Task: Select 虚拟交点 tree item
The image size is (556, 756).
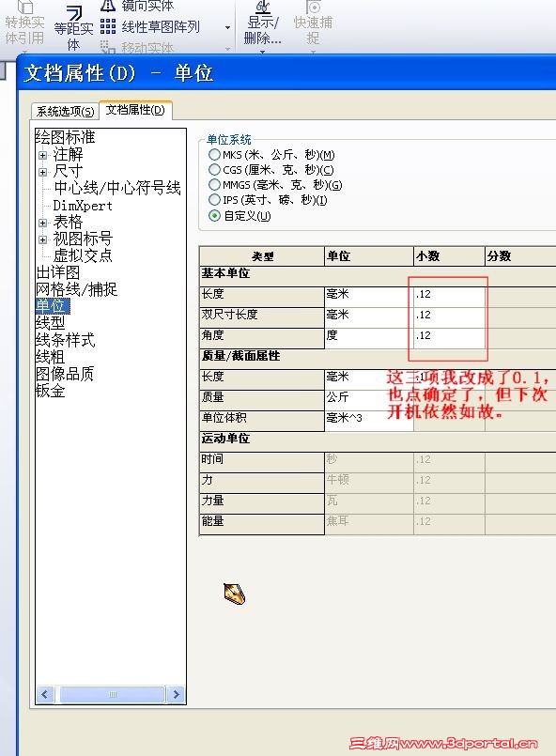Action: [83, 255]
